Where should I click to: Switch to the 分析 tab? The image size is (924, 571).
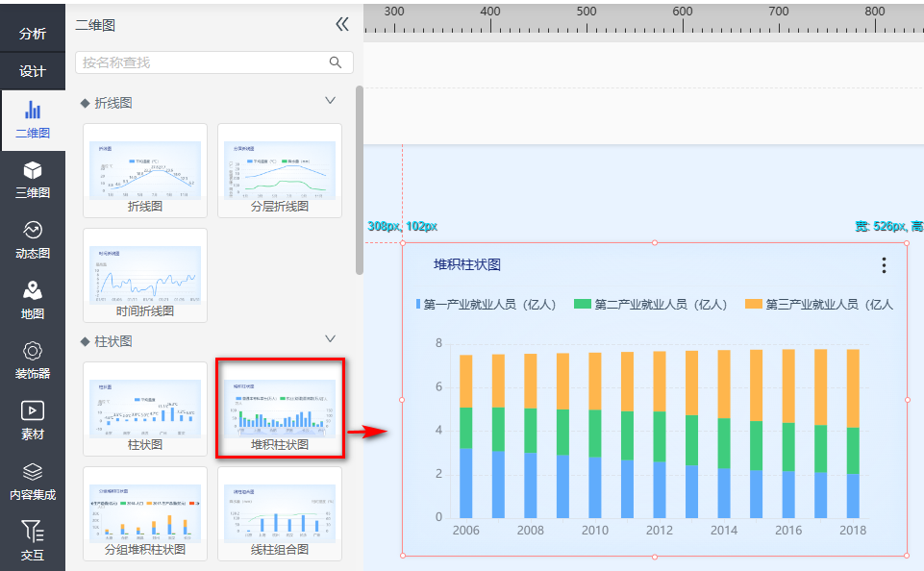click(33, 34)
